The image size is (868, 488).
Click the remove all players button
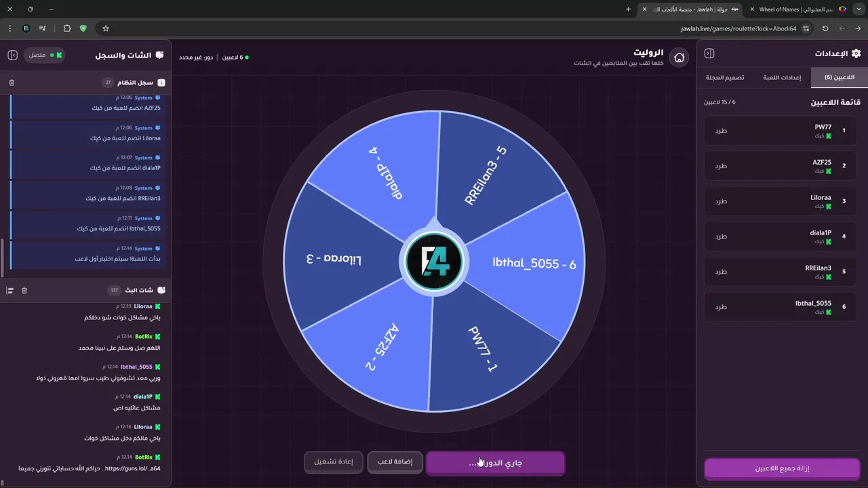click(782, 468)
